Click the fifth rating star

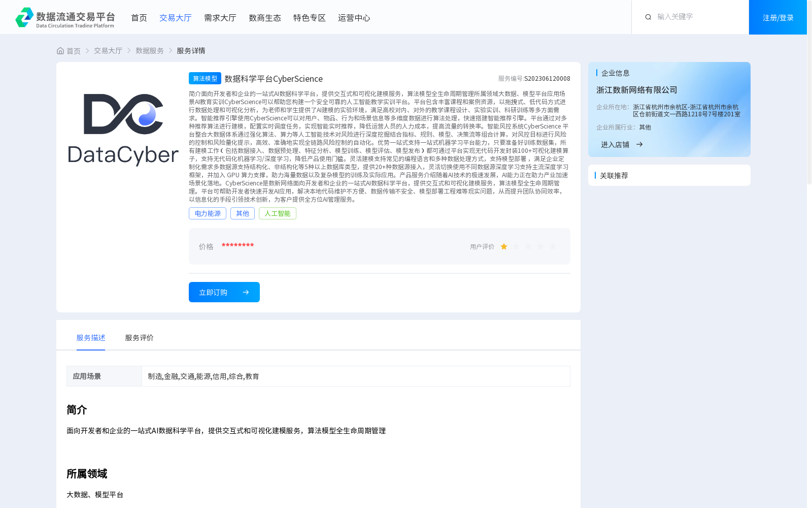click(x=553, y=246)
